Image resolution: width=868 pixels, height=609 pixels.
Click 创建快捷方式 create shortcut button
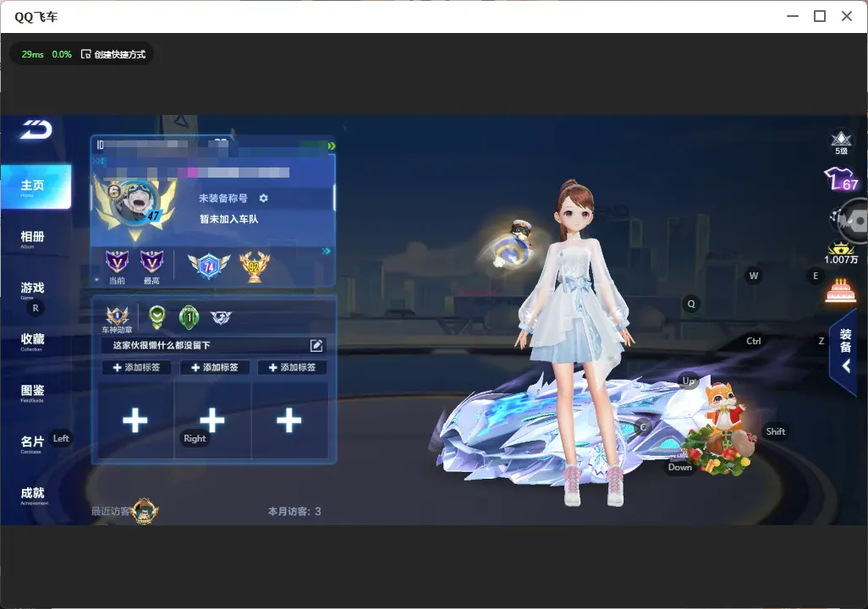[113, 54]
